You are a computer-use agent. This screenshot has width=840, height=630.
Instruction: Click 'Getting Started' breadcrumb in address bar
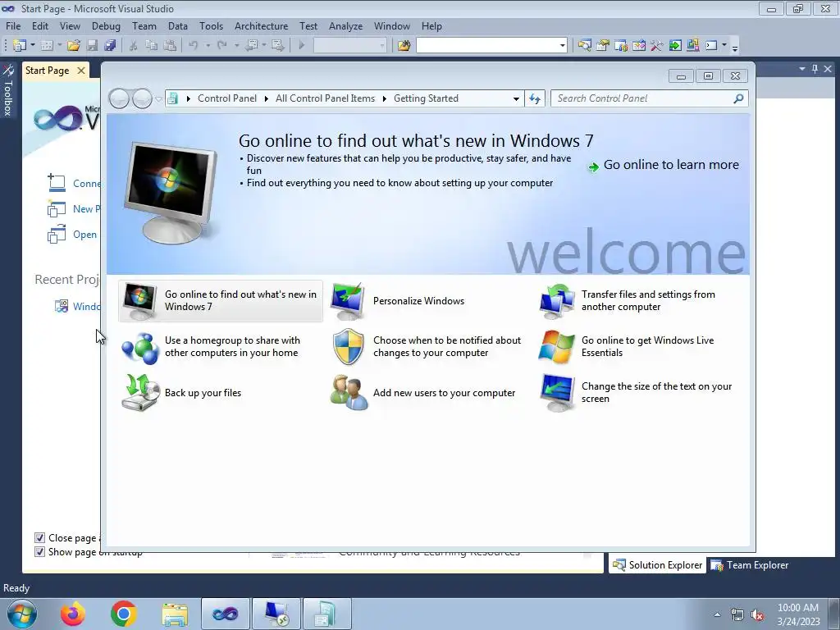(x=426, y=98)
